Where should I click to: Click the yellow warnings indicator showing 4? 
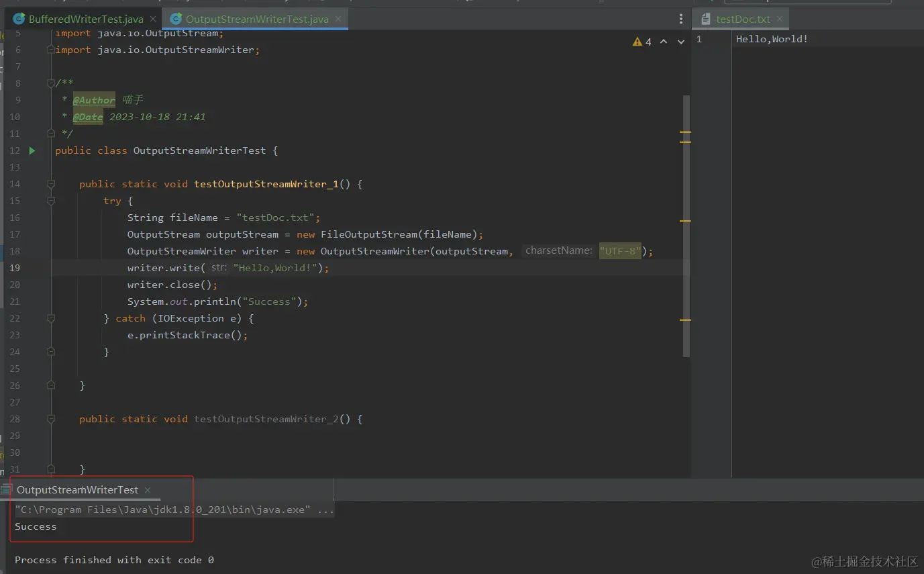[x=642, y=42]
